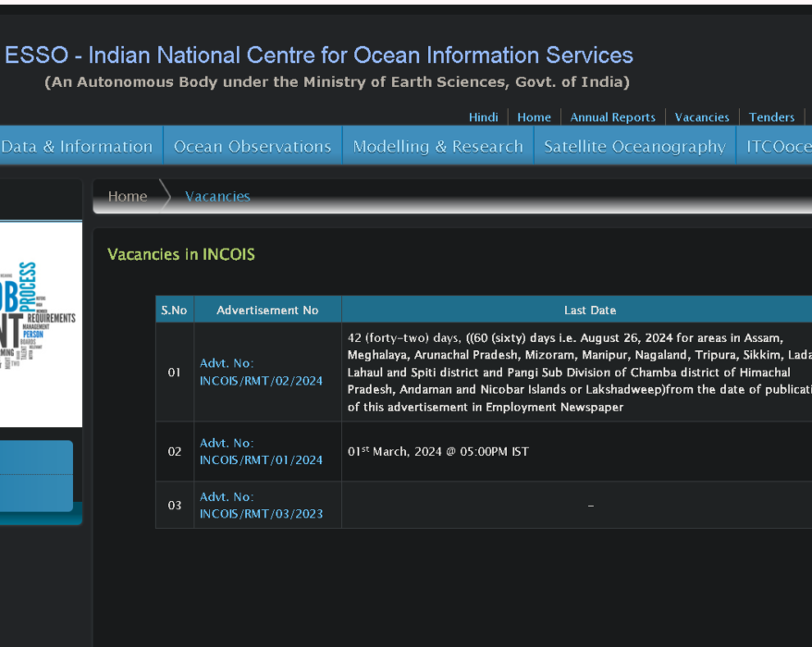Click serial number 02 cell
The image size is (812, 647).
175,451
